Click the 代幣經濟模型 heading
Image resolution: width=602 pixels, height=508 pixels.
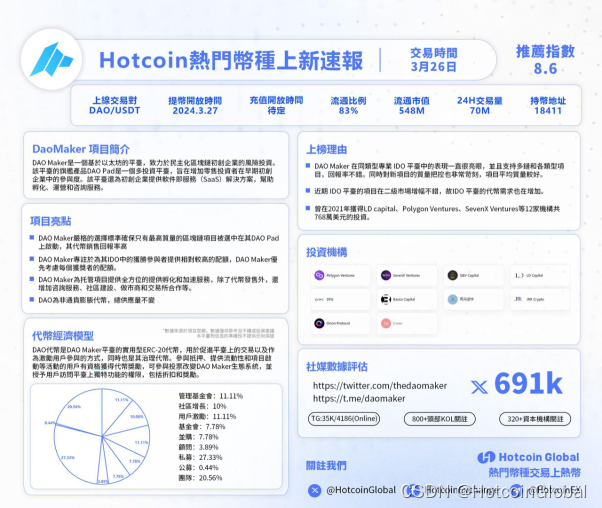(63, 336)
